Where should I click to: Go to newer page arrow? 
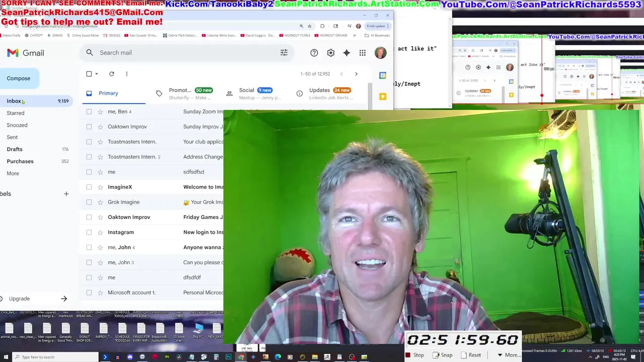[341, 74]
